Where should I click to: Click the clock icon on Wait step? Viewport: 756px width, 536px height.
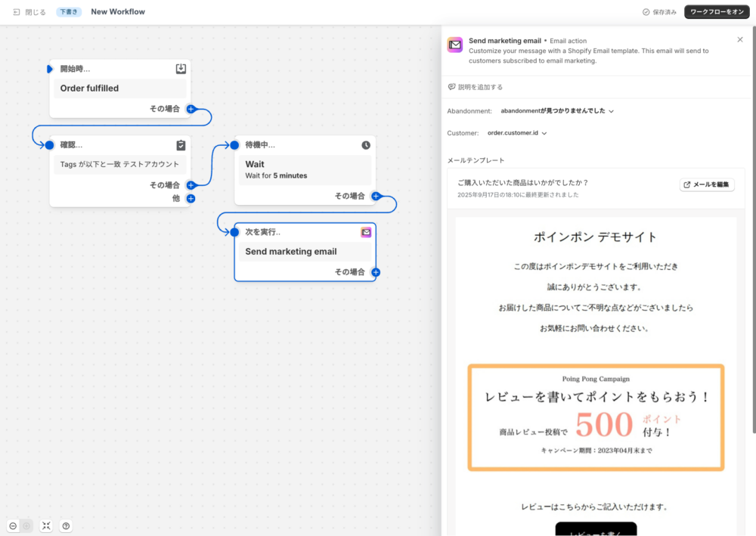(366, 145)
